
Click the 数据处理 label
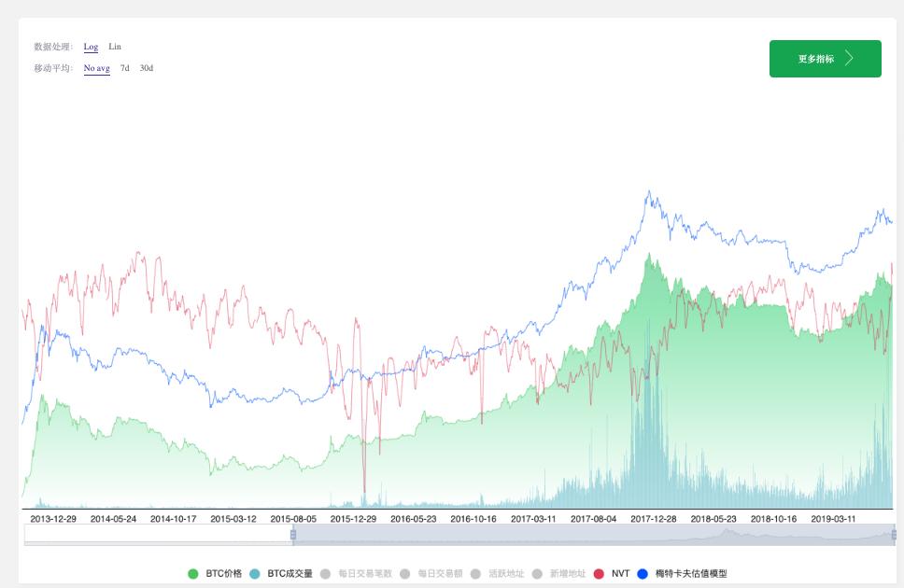tap(53, 47)
